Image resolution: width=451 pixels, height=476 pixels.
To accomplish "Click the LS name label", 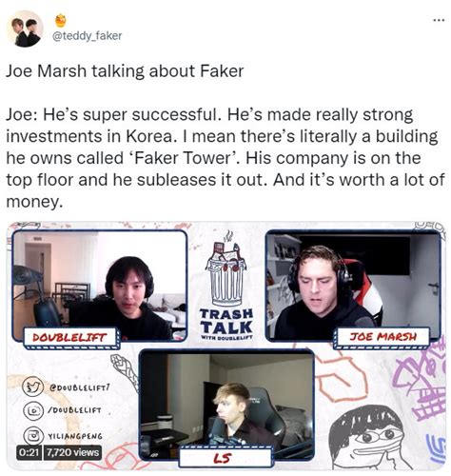I will pyautogui.click(x=225, y=457).
